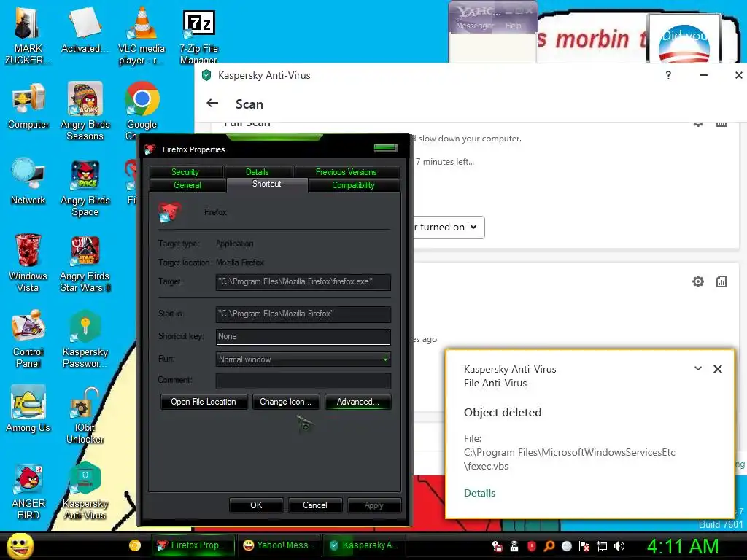Select the Shortcut tab
The height and width of the screenshot is (560, 747).
[267, 184]
